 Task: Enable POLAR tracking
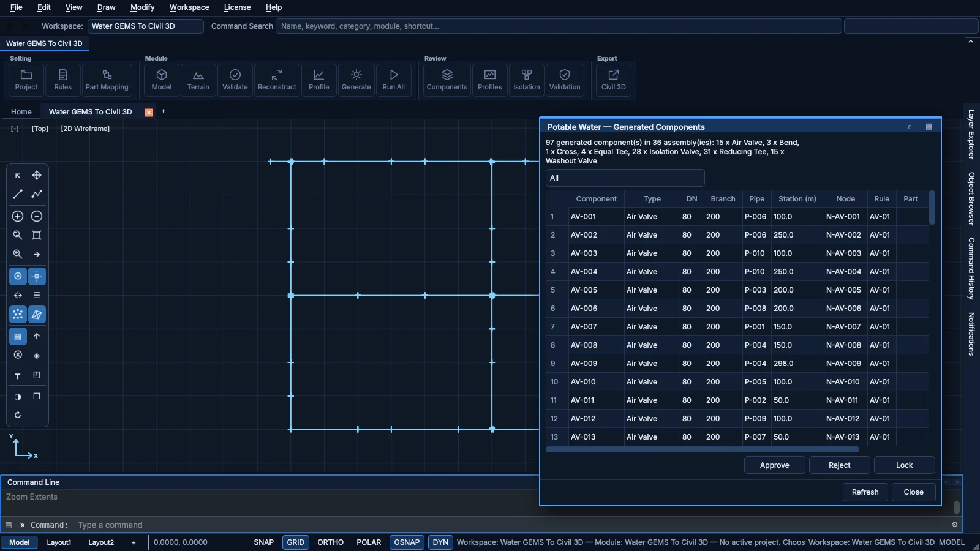tap(369, 542)
